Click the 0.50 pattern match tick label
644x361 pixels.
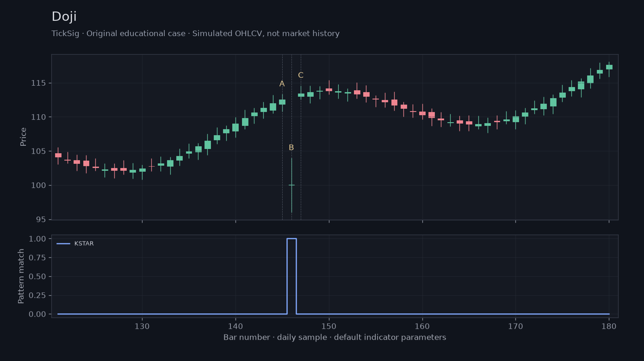pyautogui.click(x=37, y=277)
